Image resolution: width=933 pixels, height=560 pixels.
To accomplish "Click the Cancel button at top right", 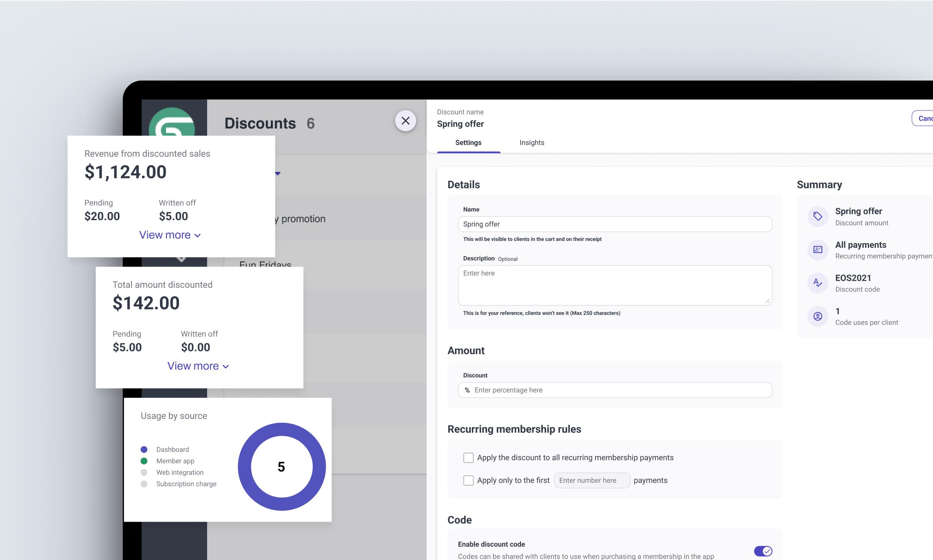I will [x=924, y=118].
